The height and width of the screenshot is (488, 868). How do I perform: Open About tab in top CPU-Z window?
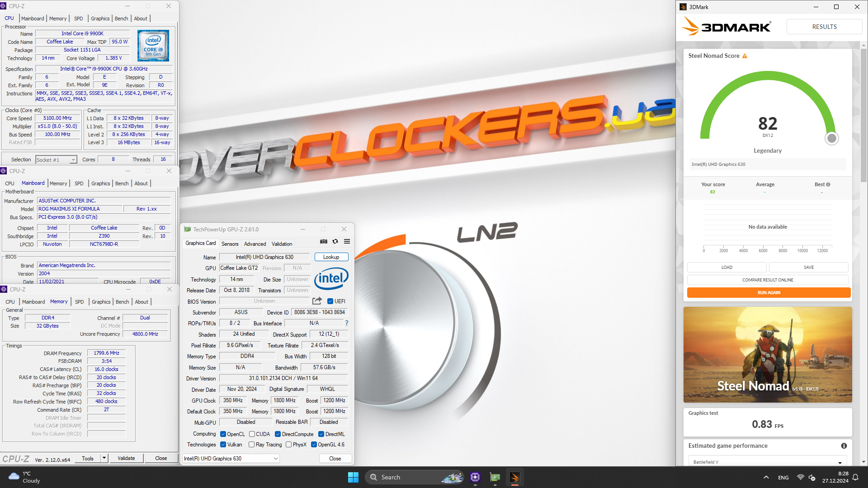coord(141,19)
